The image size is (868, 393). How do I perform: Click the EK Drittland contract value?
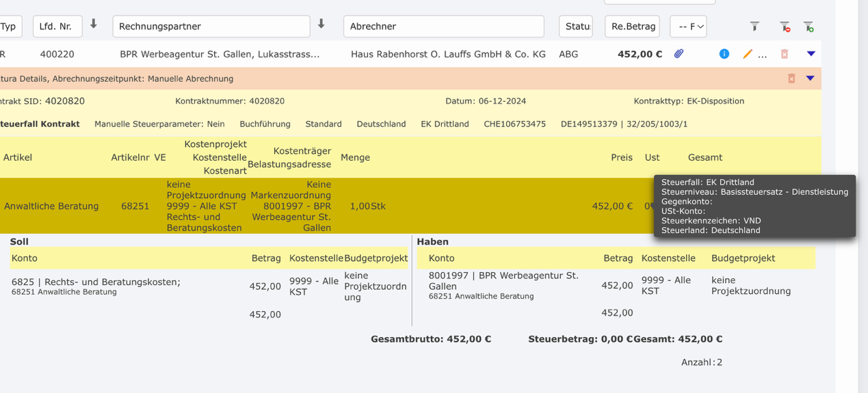(x=445, y=124)
